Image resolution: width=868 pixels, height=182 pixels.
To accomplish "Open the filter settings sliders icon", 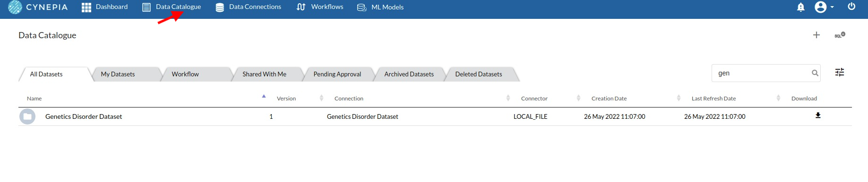I will 840,72.
